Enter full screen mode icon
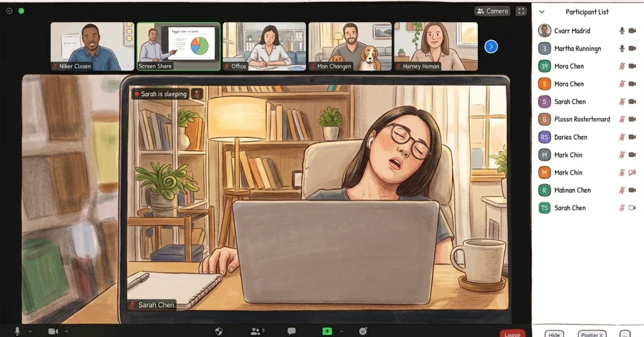 pos(521,11)
